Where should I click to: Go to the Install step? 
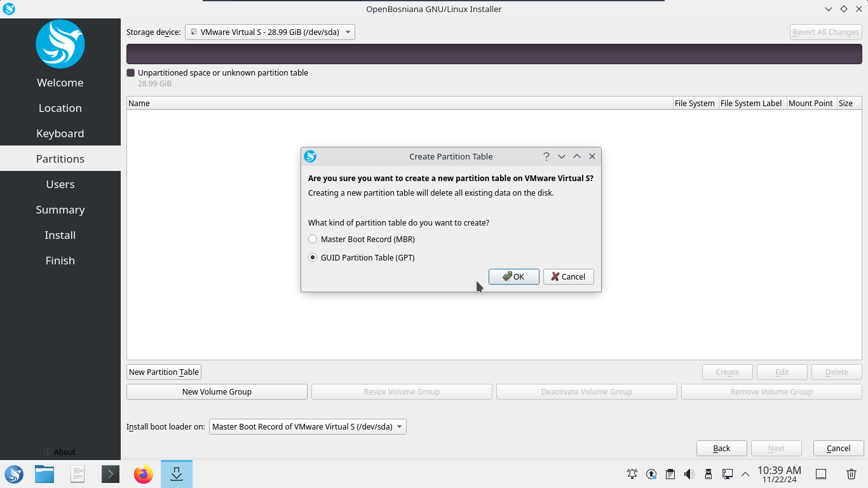click(x=60, y=235)
